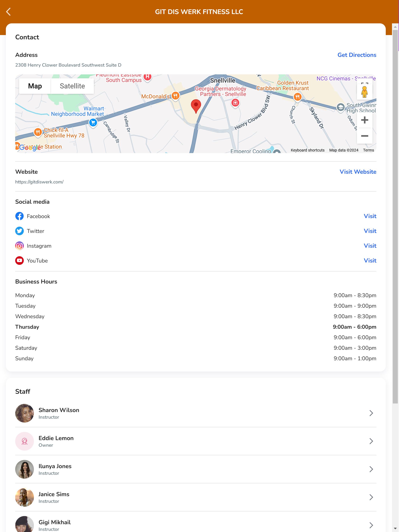Image resolution: width=399 pixels, height=532 pixels.
Task: Click Thursday business hours row
Action: 196,327
